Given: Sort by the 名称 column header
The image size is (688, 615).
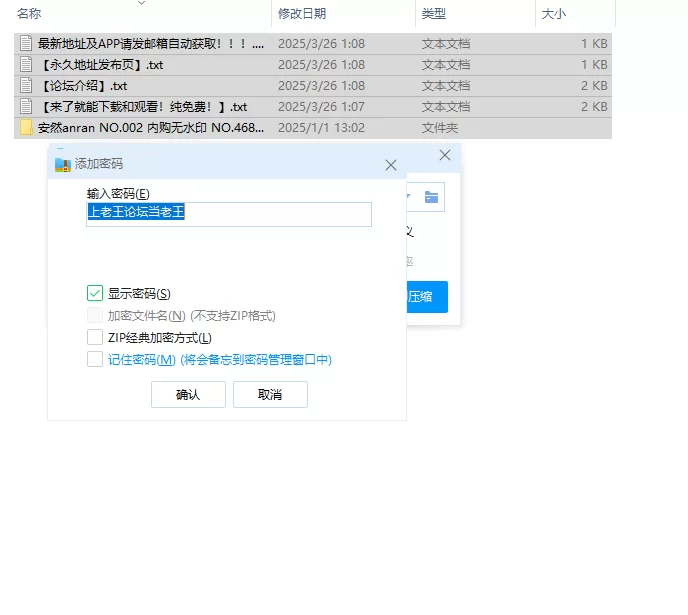Looking at the screenshot, I should pyautogui.click(x=29, y=14).
